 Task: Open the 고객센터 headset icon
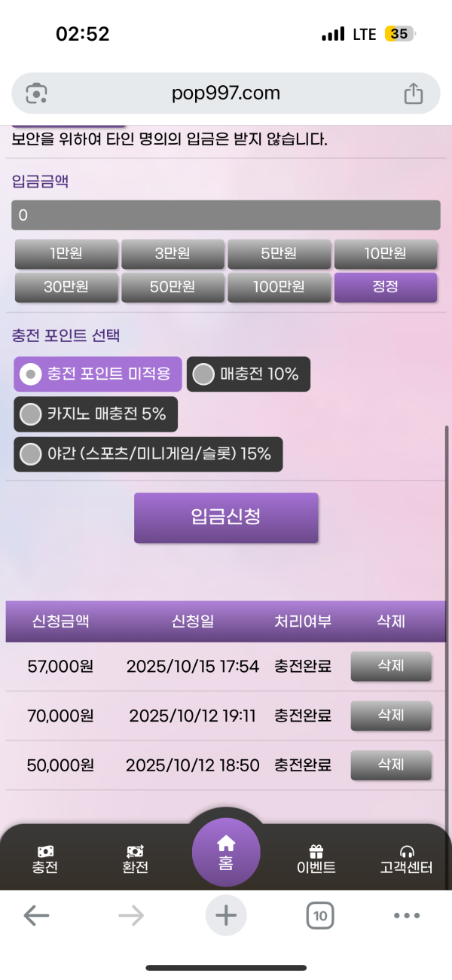[x=407, y=851]
